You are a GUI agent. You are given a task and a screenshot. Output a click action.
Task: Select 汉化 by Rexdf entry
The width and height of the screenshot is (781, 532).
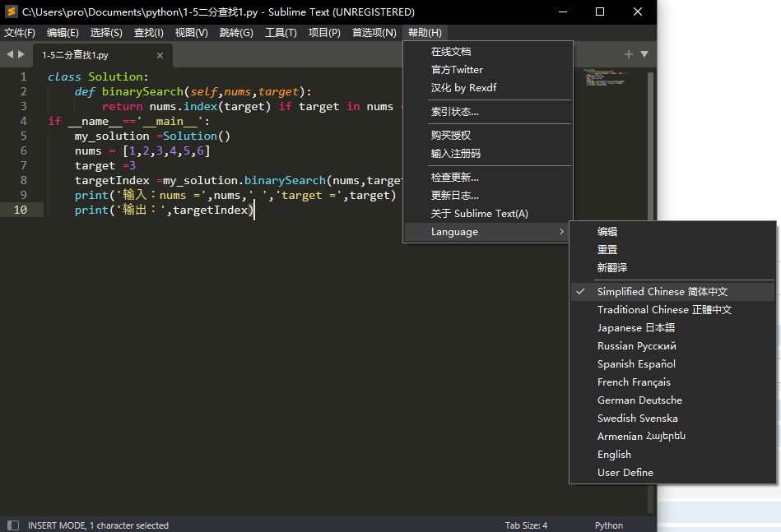[488, 88]
